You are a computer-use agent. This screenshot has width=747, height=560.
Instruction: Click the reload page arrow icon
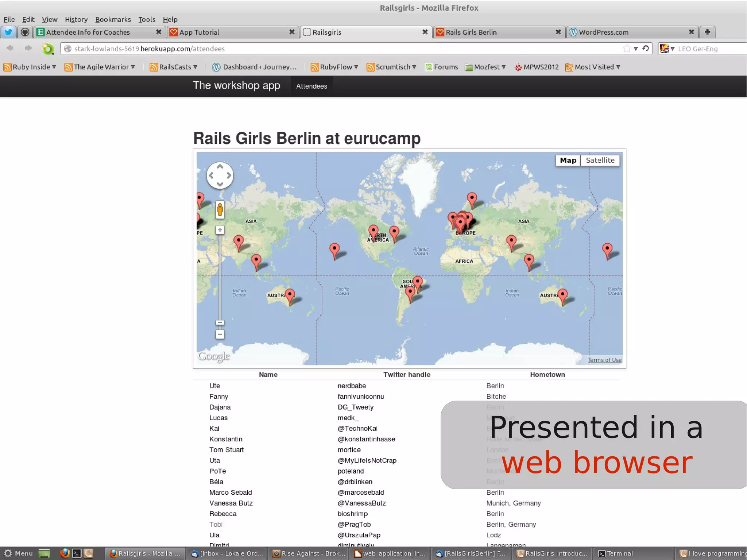tap(646, 49)
